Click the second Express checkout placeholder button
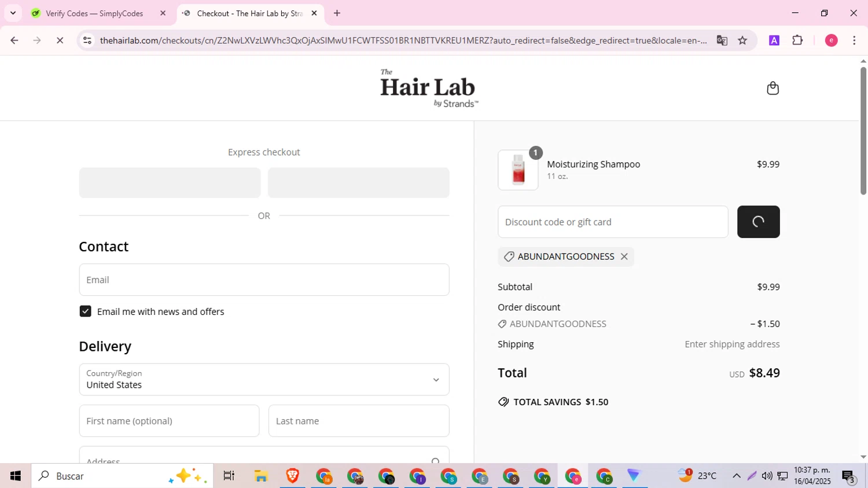868x488 pixels. click(x=359, y=182)
